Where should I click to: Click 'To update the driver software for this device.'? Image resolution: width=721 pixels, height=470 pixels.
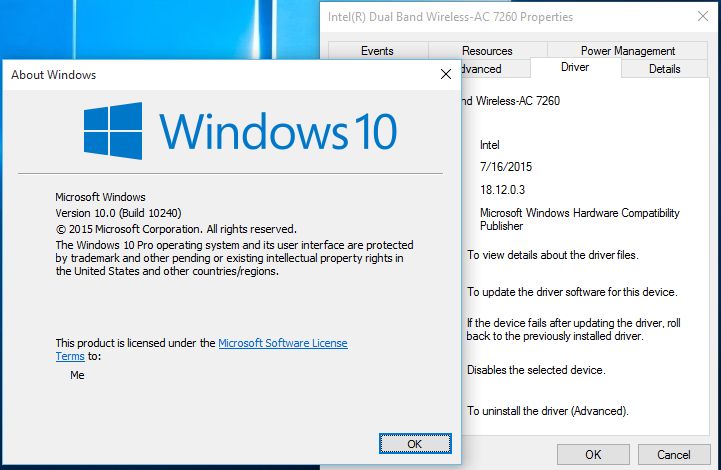pyautogui.click(x=572, y=292)
